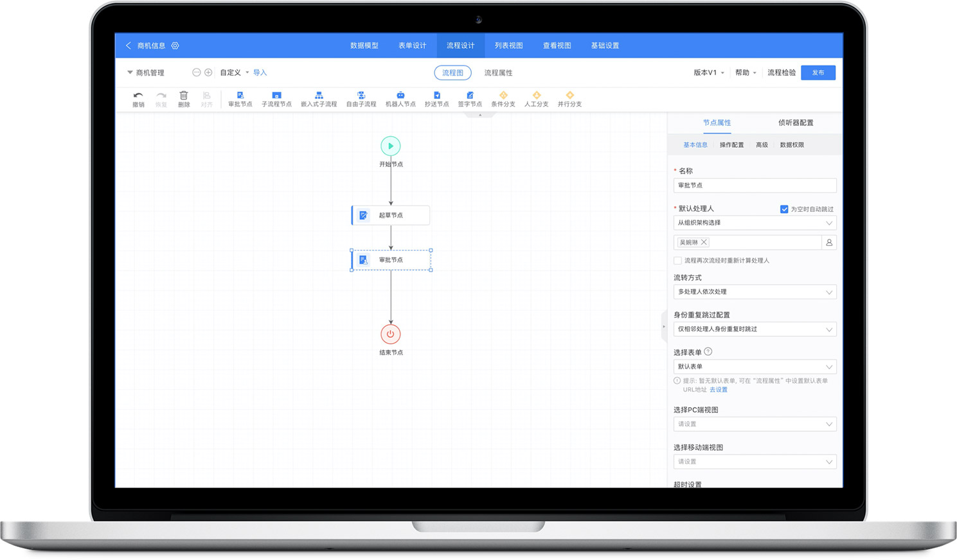Screen dimensions: 957x560
Task: Click the 去设置 link
Action: point(719,390)
